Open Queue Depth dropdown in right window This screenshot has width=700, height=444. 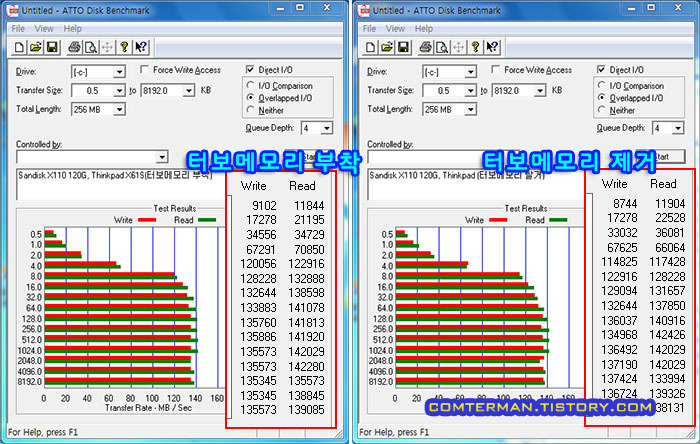coord(678,129)
